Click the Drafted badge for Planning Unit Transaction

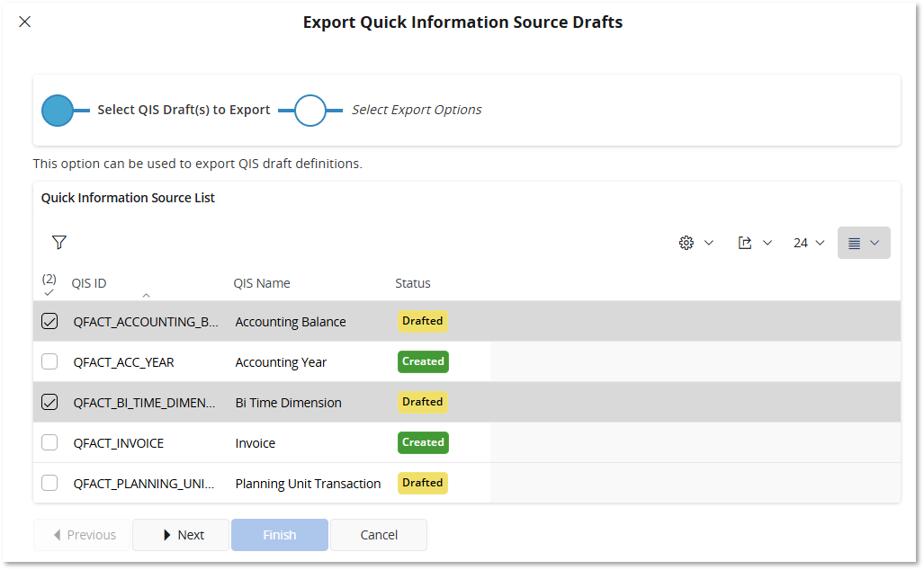click(423, 483)
